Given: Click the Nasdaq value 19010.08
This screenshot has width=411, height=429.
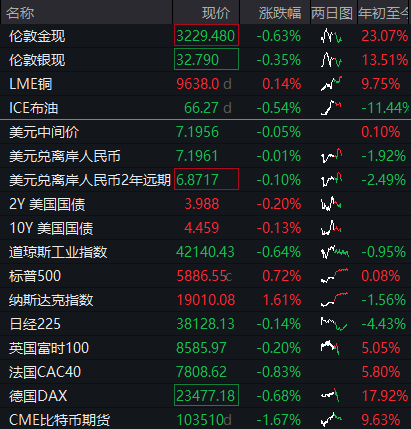Looking at the screenshot, I should 206,300.
